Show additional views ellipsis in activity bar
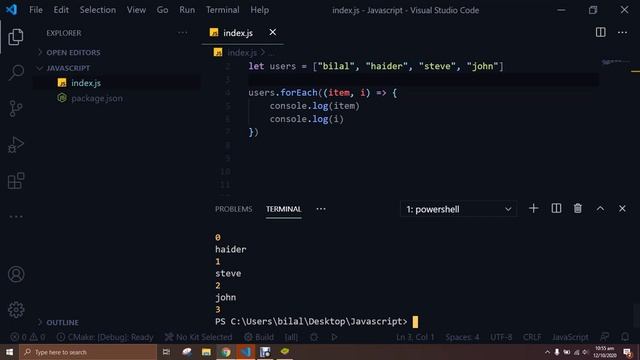 point(16,216)
